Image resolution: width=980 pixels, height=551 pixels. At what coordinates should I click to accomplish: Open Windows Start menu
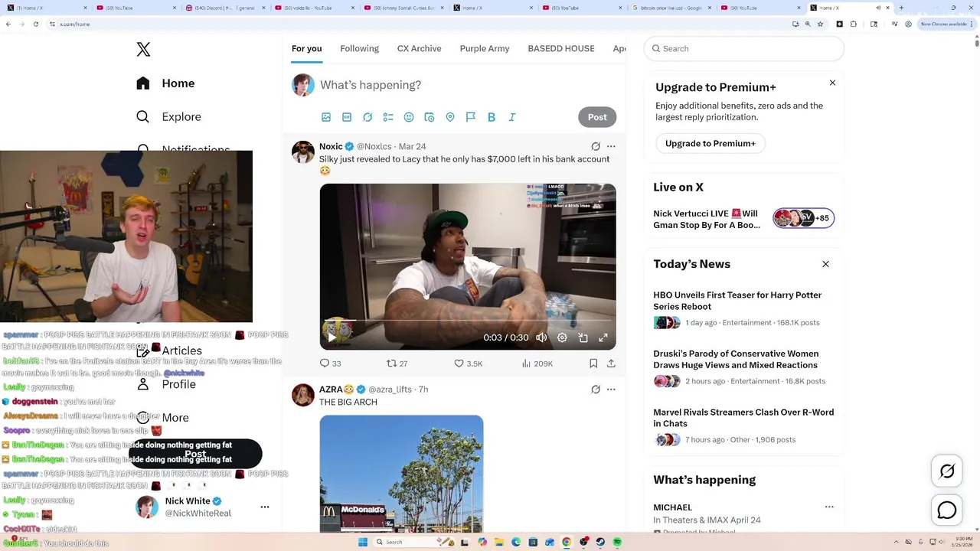click(363, 542)
